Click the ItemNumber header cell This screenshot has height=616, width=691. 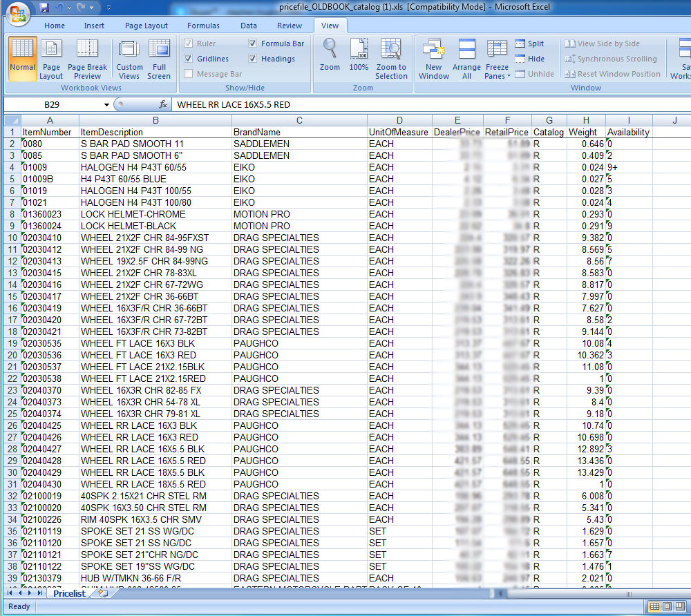[x=50, y=132]
